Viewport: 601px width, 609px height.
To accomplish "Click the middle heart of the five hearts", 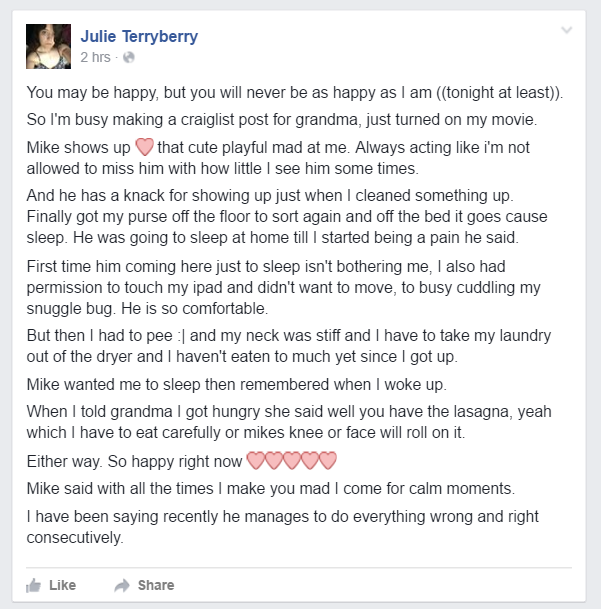I will [x=291, y=461].
